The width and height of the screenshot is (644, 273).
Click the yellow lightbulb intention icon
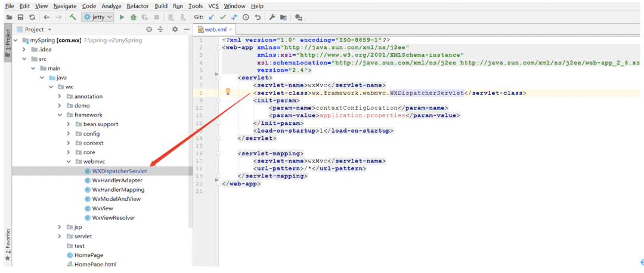(x=228, y=91)
